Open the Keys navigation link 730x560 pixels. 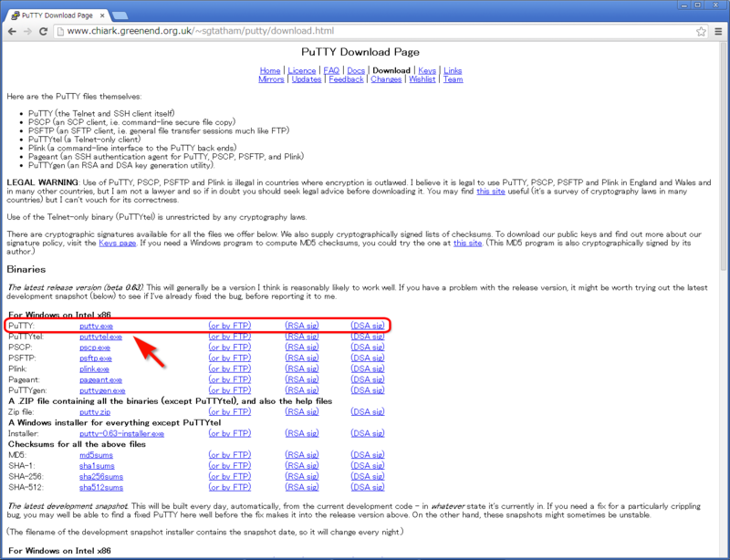coord(427,71)
